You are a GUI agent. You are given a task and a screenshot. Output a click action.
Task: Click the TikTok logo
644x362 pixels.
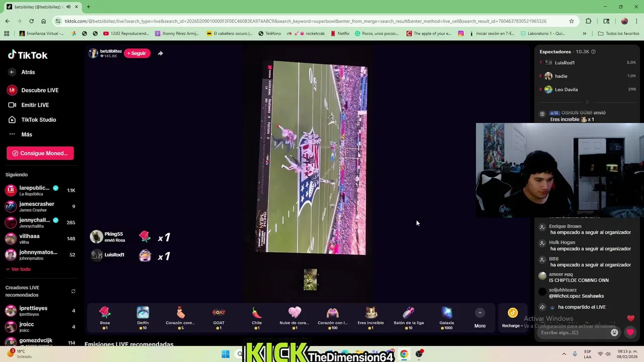pos(28,55)
